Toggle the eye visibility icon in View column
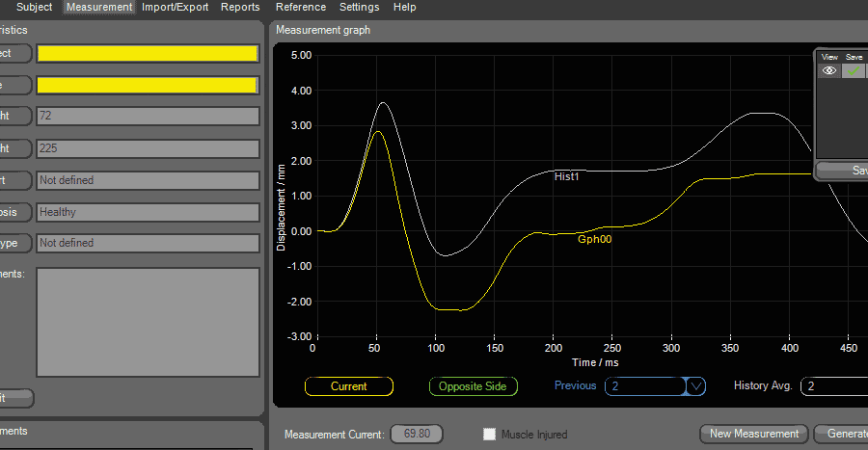This screenshot has height=450, width=868. tap(828, 70)
